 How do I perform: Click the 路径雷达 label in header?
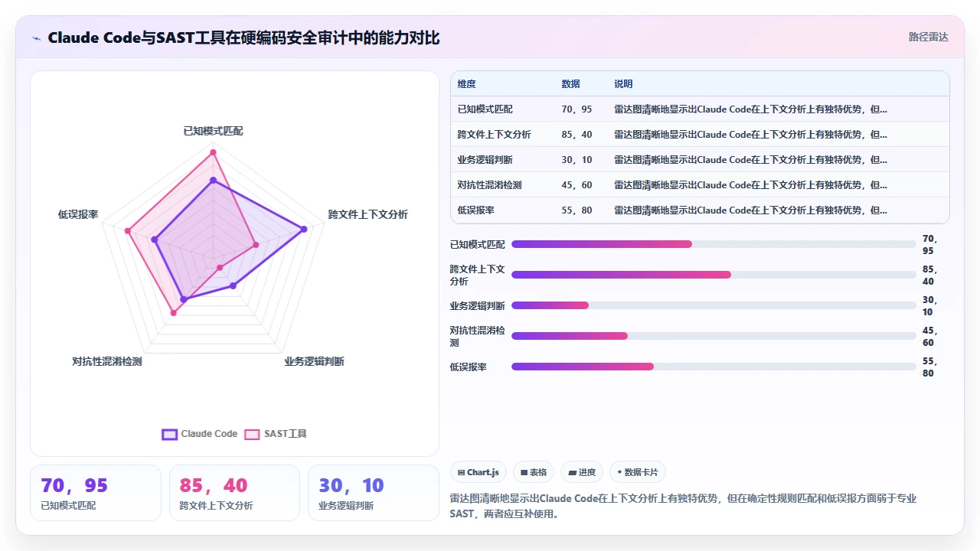click(x=929, y=37)
